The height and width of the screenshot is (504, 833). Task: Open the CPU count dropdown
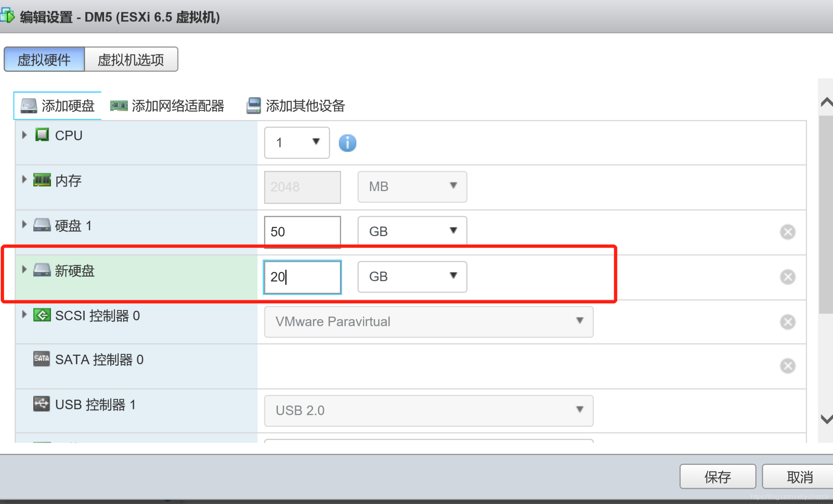click(x=297, y=143)
